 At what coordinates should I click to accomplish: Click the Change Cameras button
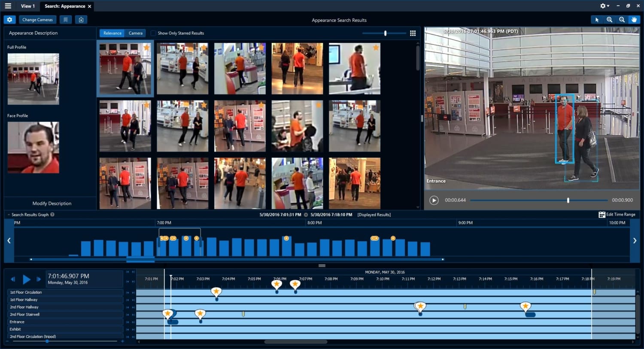(37, 19)
